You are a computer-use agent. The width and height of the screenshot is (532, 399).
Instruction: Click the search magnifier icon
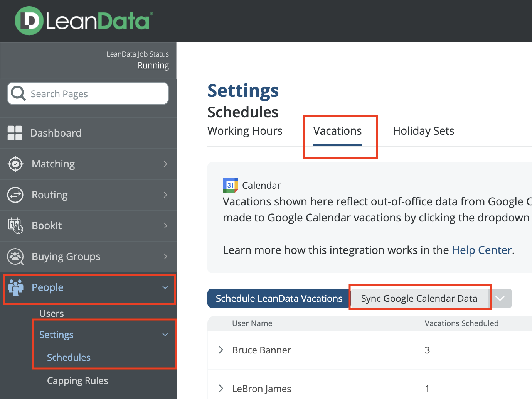[18, 93]
